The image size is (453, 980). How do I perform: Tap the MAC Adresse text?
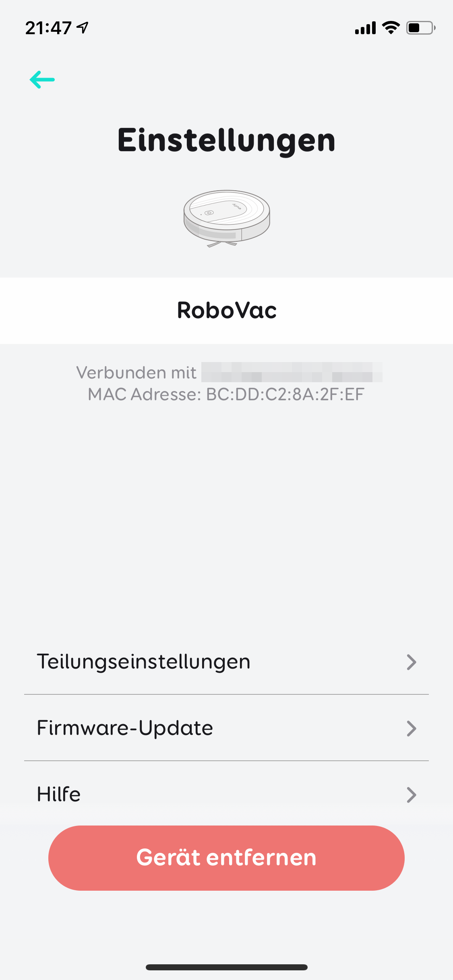tap(226, 394)
